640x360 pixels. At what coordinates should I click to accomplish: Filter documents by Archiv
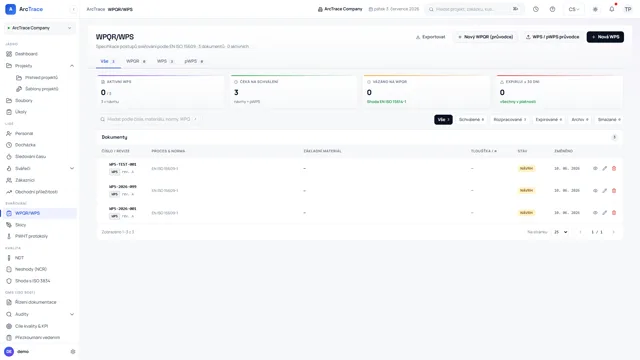point(580,120)
